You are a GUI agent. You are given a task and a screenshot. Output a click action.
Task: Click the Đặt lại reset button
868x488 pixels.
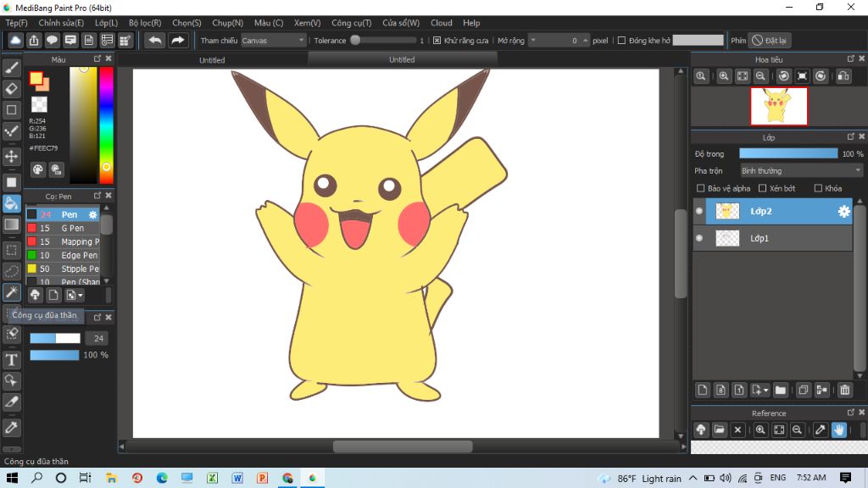tap(770, 41)
